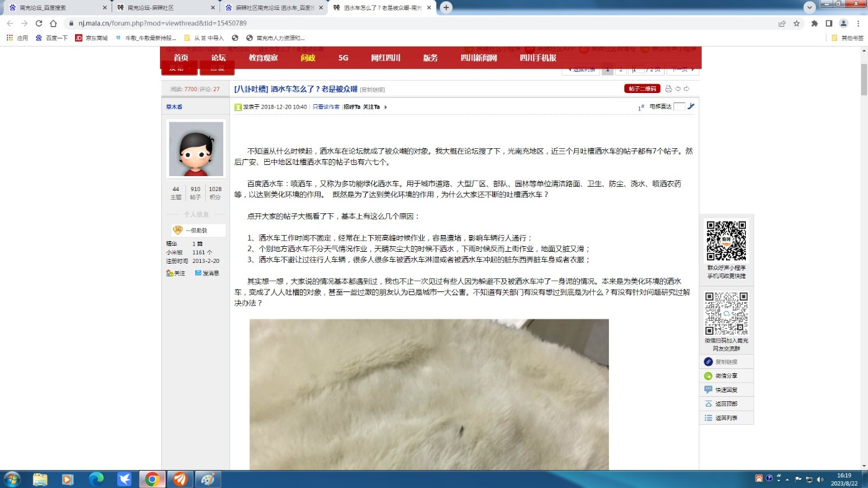868x488 pixels.
Task: Click the 帖子二维码 button
Action: (x=642, y=89)
